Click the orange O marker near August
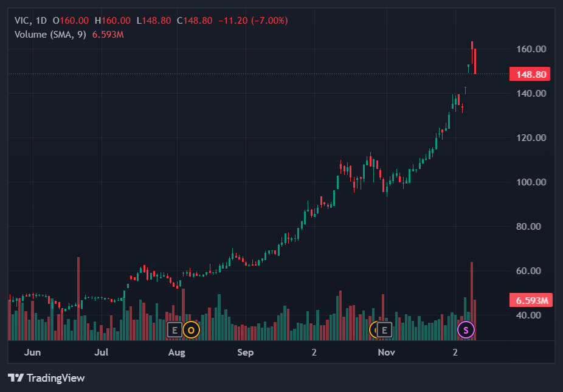Image resolution: width=563 pixels, height=392 pixels. click(191, 330)
